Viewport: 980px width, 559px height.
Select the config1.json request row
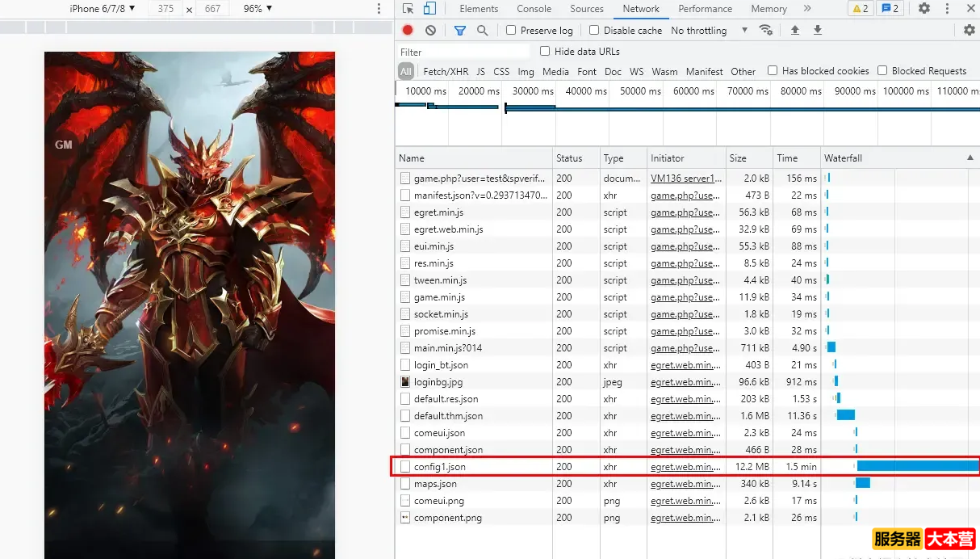pos(686,467)
